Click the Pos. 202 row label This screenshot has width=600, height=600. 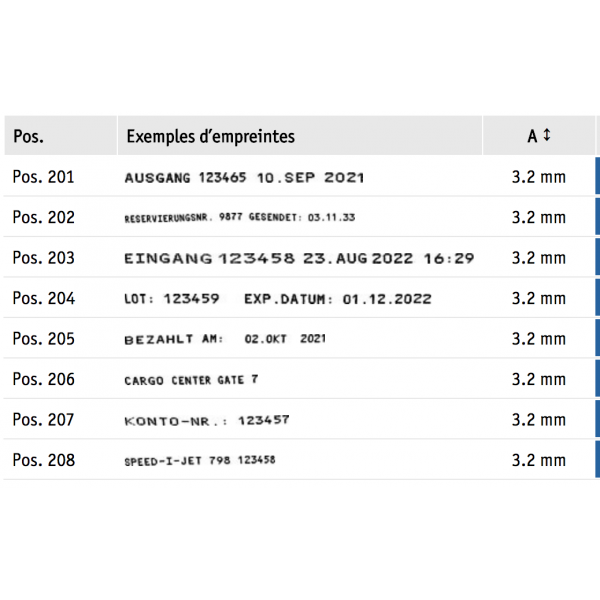[43, 217]
